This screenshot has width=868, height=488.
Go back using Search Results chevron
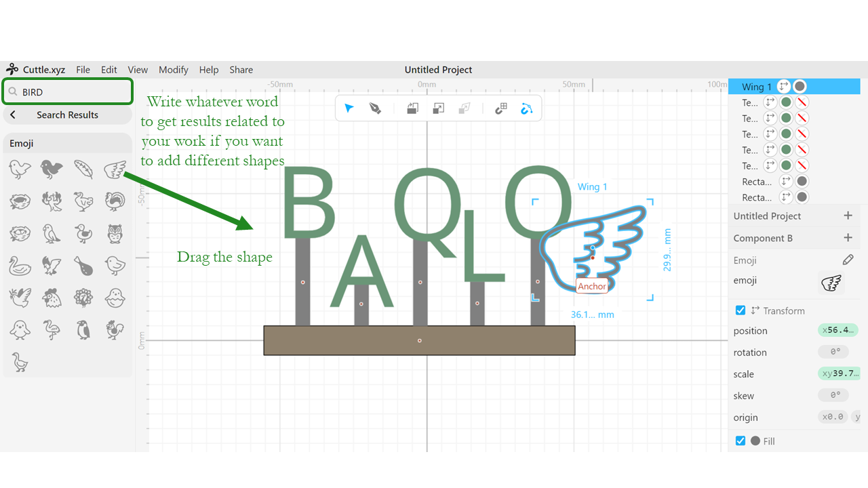pyautogui.click(x=13, y=115)
